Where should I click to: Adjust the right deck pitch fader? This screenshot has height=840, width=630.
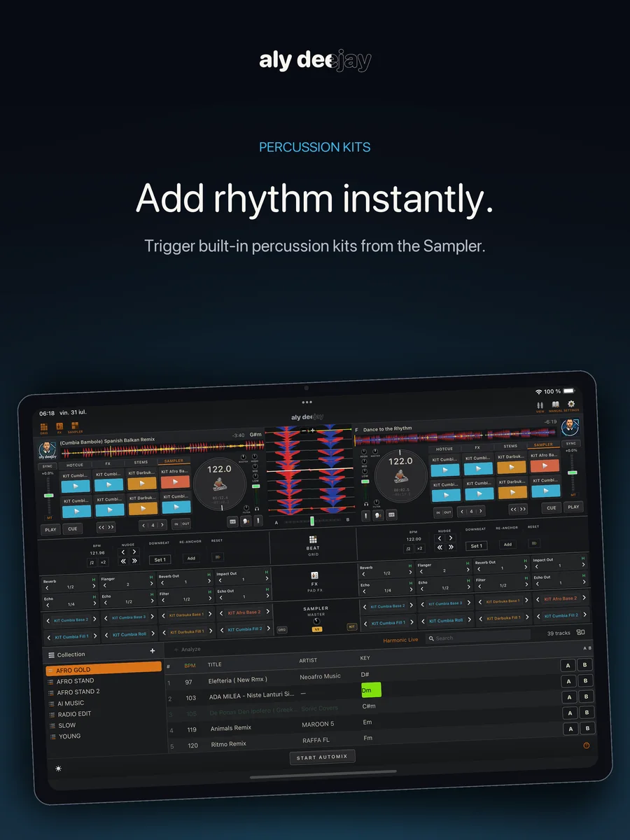(x=572, y=472)
